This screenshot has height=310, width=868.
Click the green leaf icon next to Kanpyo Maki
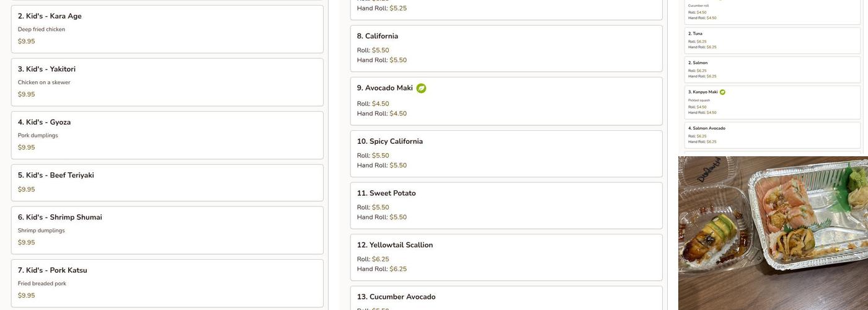722,92
